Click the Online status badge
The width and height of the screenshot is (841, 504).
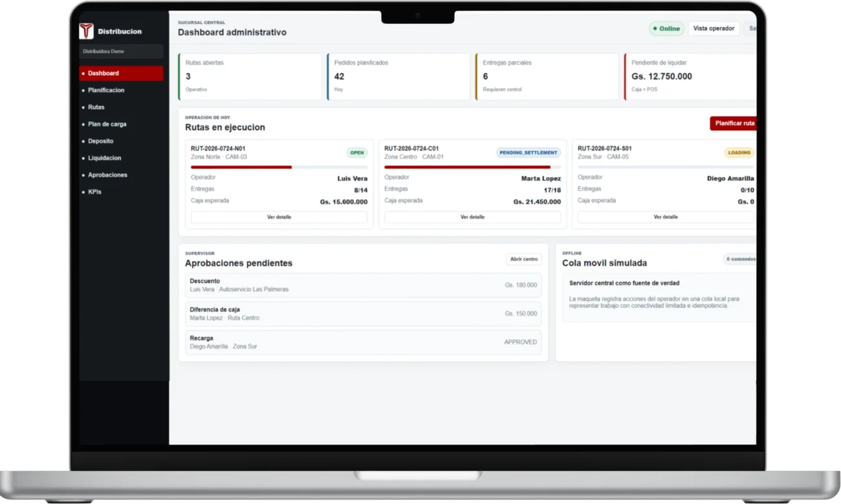(x=666, y=28)
